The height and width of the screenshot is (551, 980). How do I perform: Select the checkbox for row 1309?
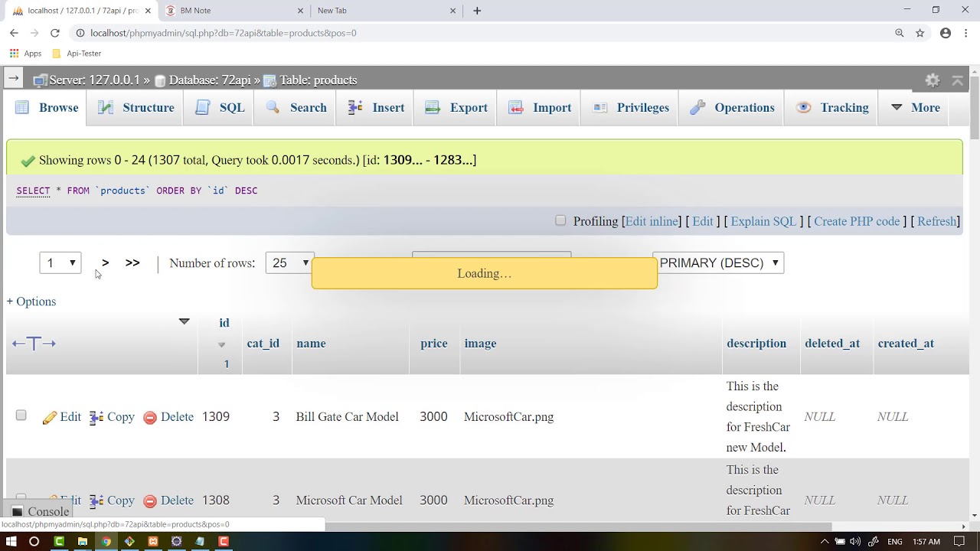(x=21, y=415)
